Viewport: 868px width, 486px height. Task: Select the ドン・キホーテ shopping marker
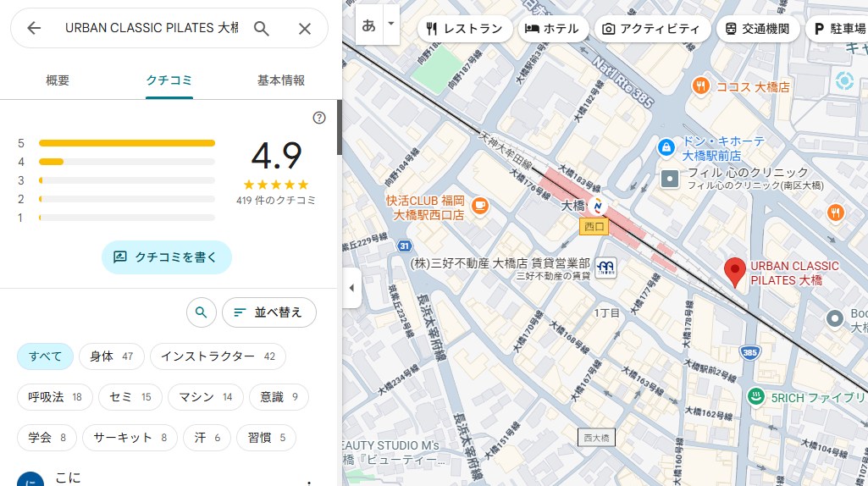667,147
